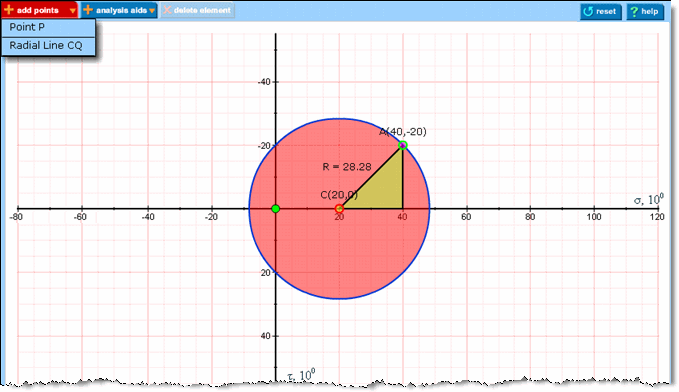This screenshot has width=679, height=392.
Task: Select the green origin point on axes
Action: 275,209
